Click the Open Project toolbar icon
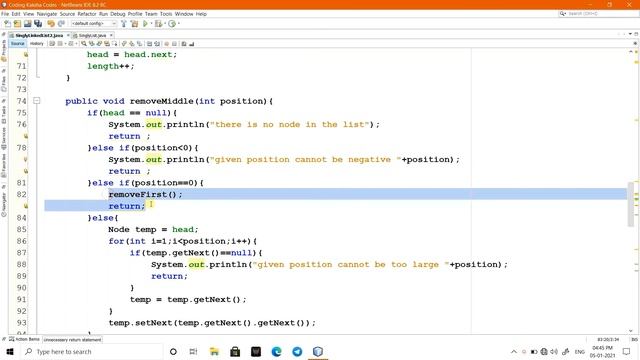The image size is (640, 360). click(28, 24)
